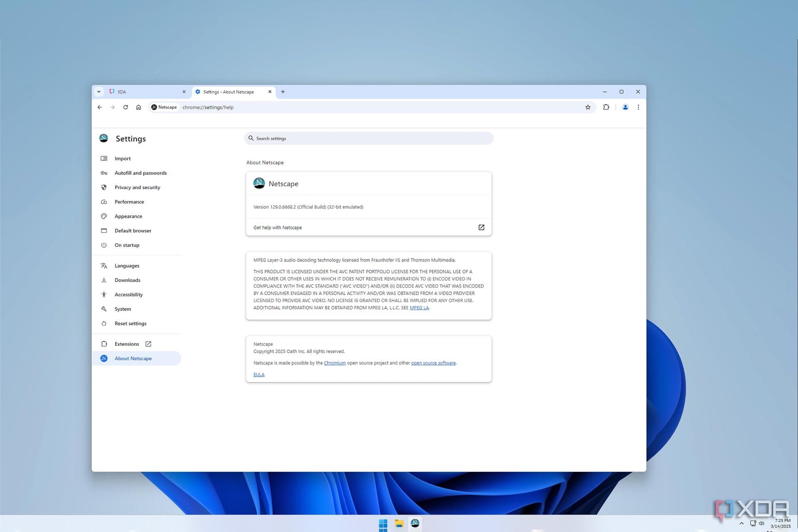
Task: Click the MPEG LA hyperlink
Action: (419, 308)
